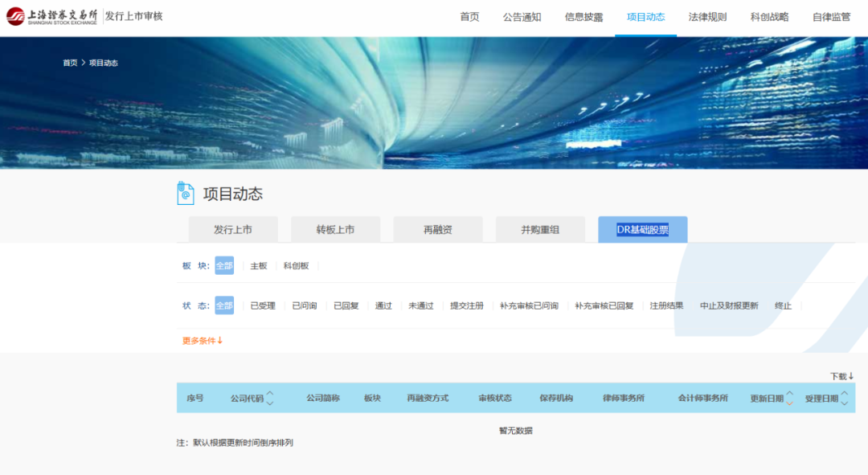Click the 序号 column header

coord(194,398)
